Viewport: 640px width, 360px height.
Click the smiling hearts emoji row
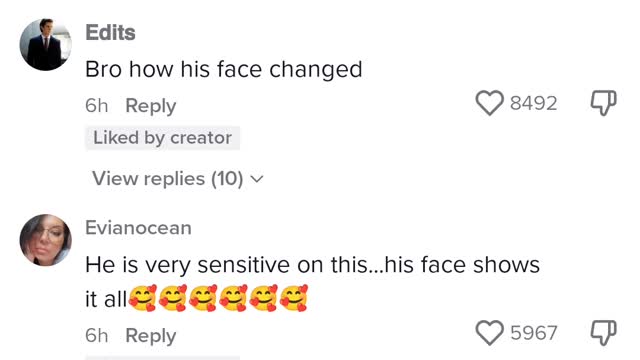[218, 298]
